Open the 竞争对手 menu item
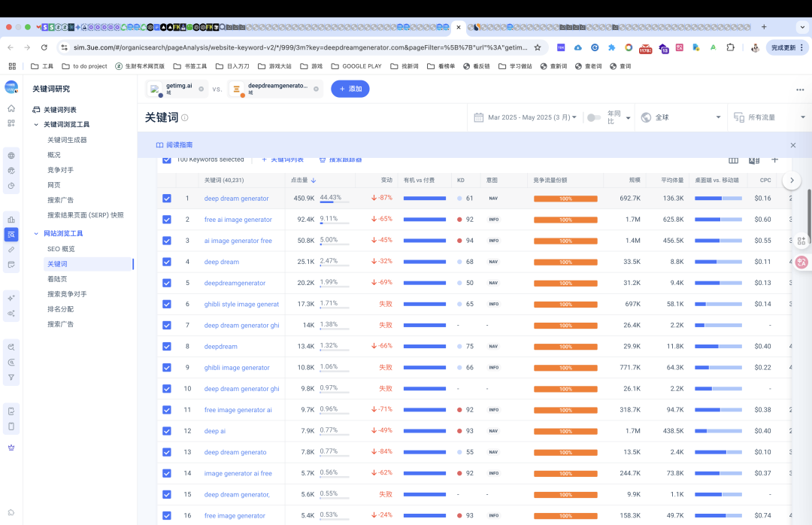 click(61, 170)
